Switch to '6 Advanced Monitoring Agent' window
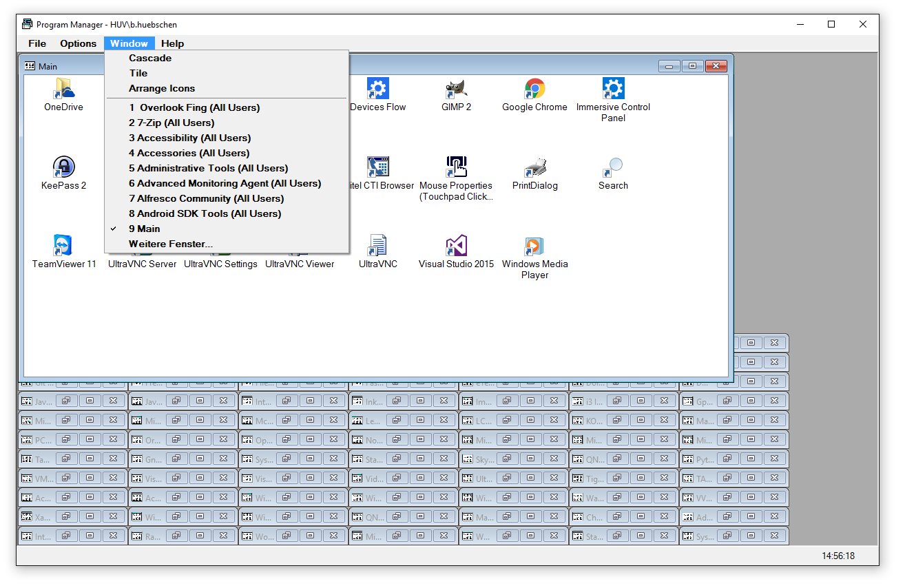Screen dimensions: 905x588 [x=227, y=183]
